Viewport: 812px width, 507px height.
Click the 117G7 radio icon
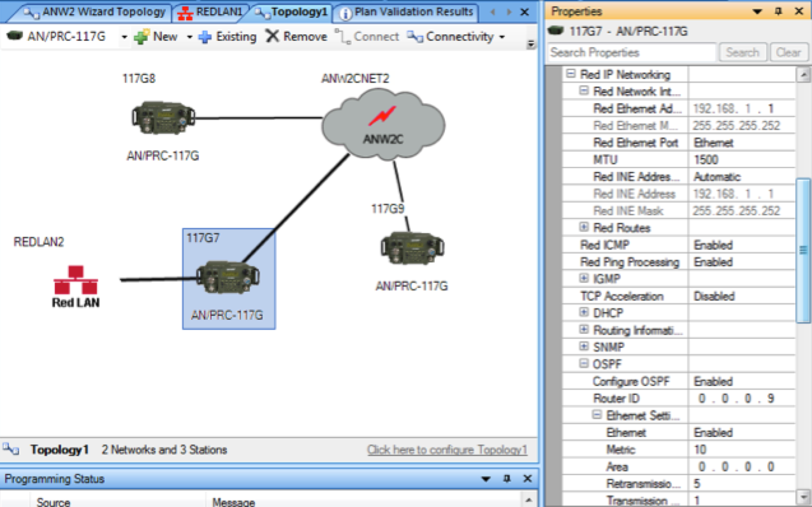(x=227, y=278)
